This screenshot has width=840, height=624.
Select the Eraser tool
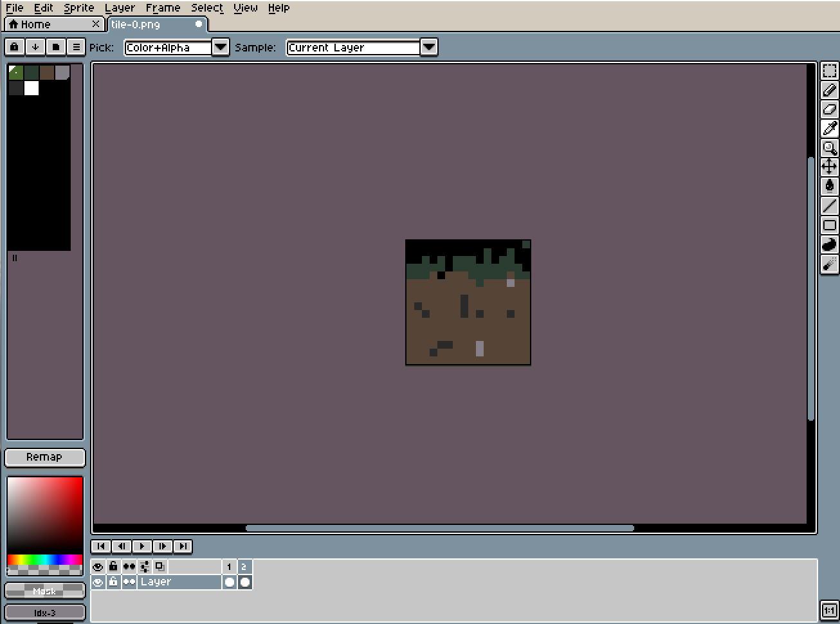[x=830, y=109]
